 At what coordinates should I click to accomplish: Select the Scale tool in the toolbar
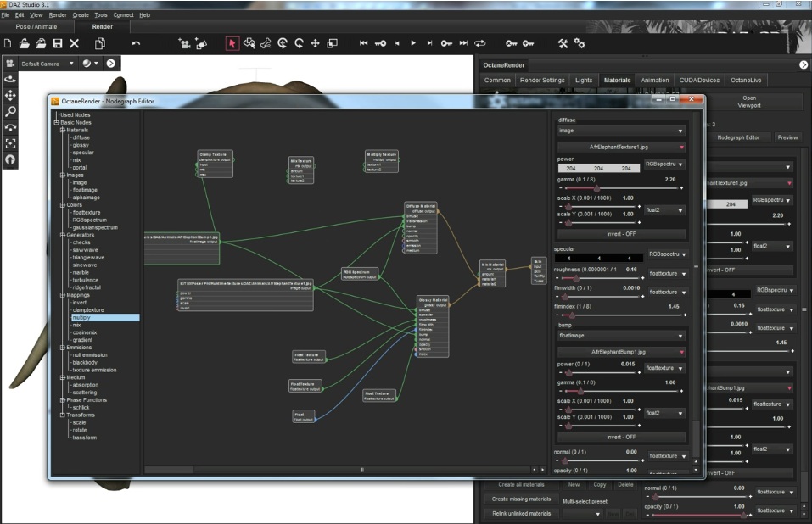(332, 43)
